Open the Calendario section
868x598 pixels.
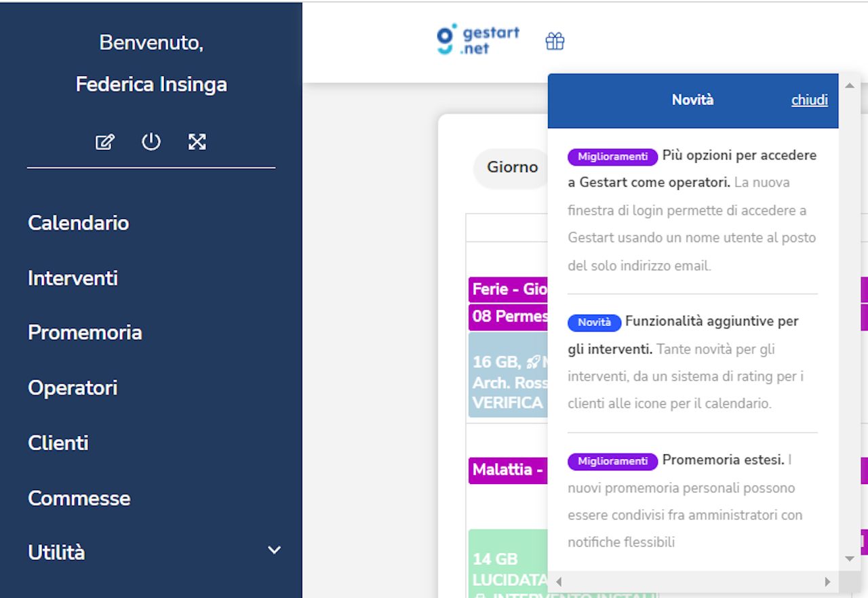tap(78, 222)
